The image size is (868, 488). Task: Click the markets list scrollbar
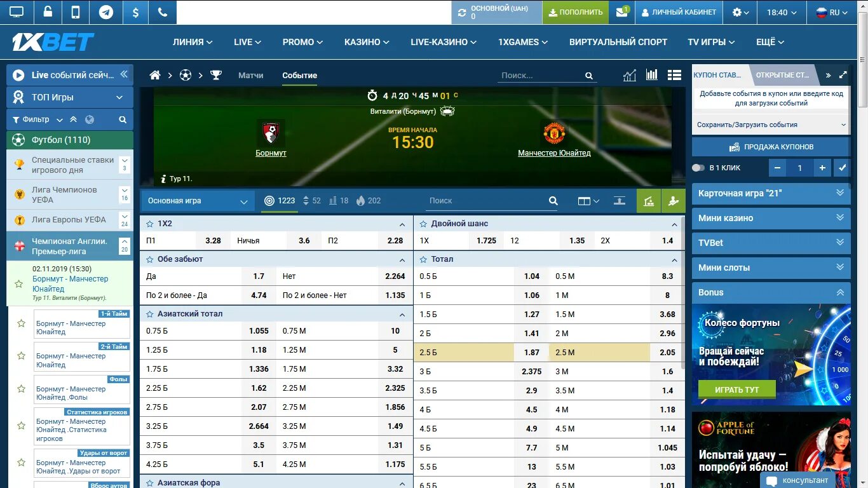[x=682, y=292]
